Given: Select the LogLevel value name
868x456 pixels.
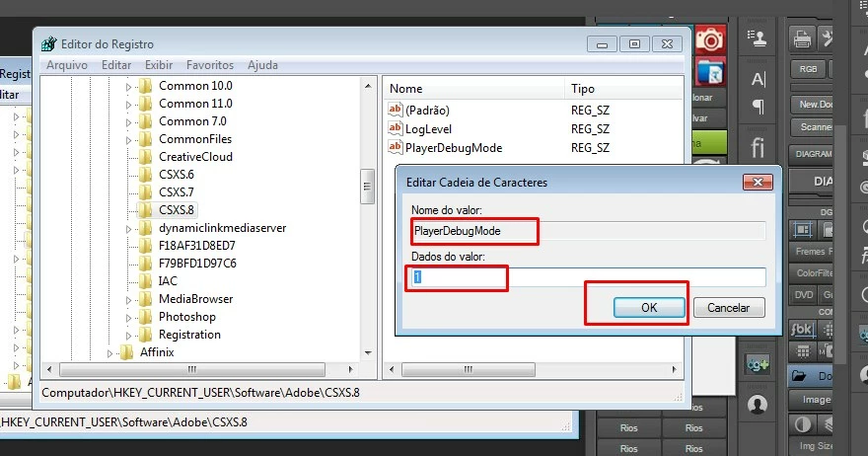Looking at the screenshot, I should [x=428, y=129].
